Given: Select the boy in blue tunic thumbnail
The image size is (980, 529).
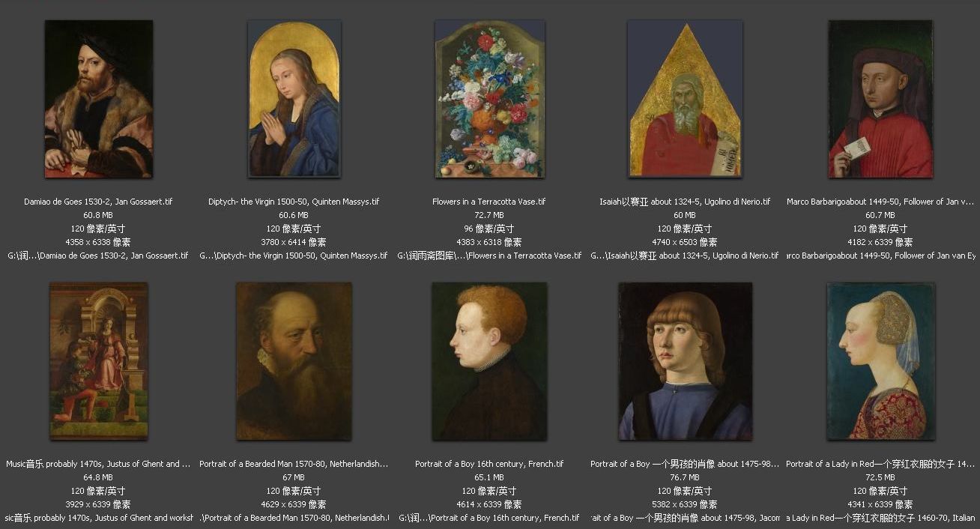Looking at the screenshot, I should (x=685, y=361).
